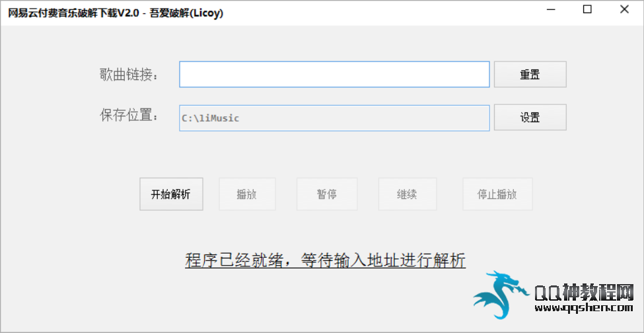This screenshot has width=644, height=333.
Task: Click the 歌曲链接 label
Action: (129, 75)
